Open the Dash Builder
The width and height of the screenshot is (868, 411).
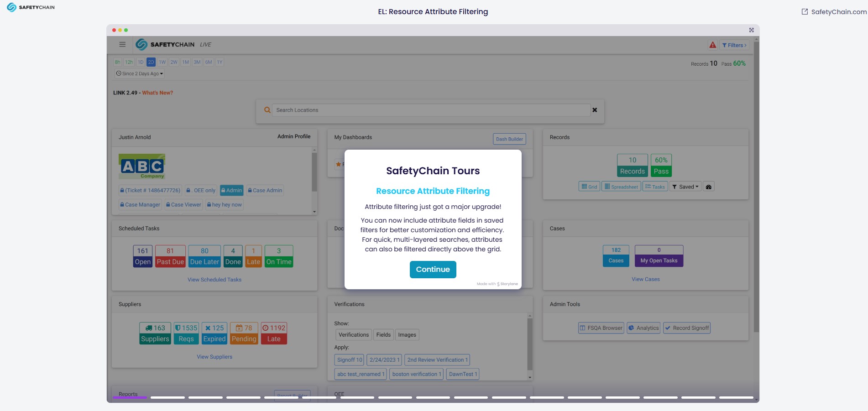click(x=509, y=139)
